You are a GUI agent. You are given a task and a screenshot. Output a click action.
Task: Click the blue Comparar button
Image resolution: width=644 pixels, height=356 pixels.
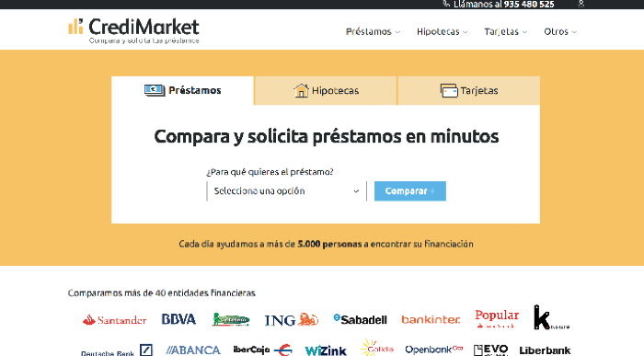click(x=410, y=191)
